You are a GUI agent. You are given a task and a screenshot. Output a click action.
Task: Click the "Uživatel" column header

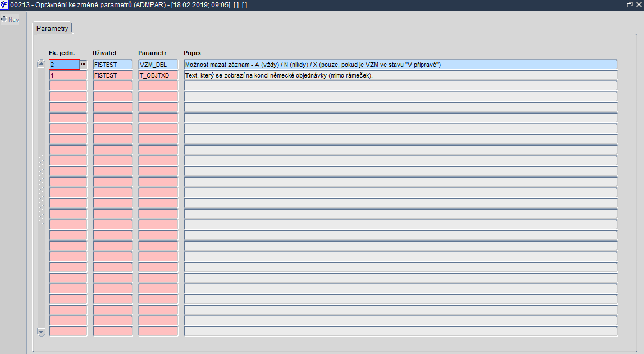click(x=104, y=53)
